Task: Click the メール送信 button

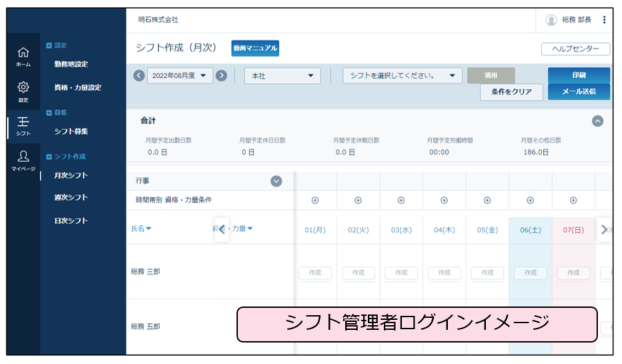Action: [579, 92]
